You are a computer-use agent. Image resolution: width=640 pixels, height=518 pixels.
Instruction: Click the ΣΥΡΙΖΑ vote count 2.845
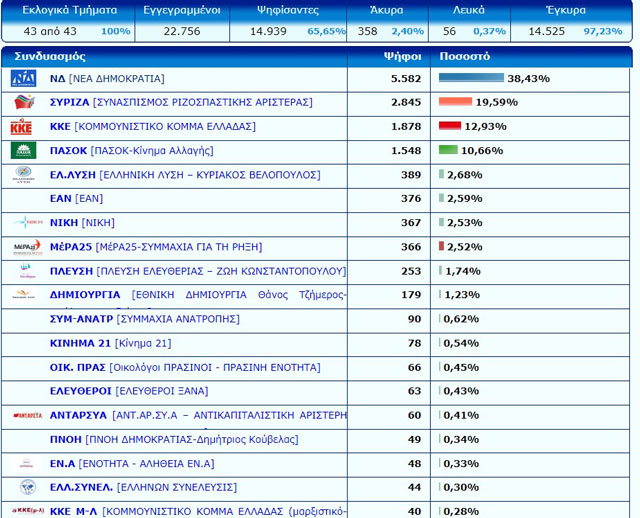click(x=406, y=102)
